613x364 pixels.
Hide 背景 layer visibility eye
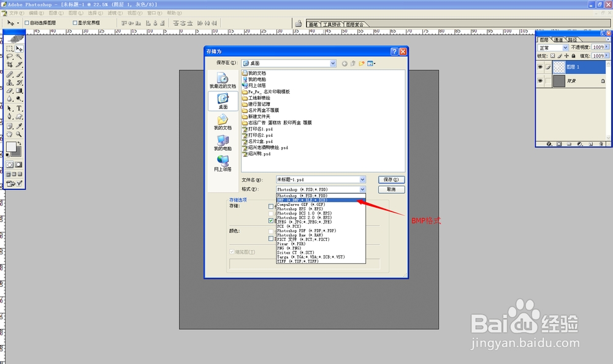[540, 81]
